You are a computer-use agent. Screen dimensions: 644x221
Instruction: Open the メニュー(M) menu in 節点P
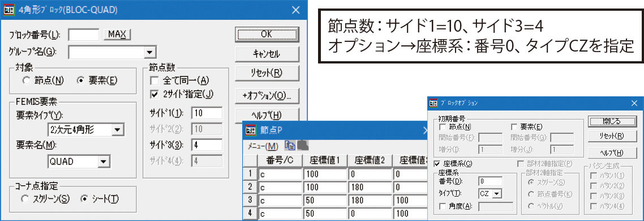pyautogui.click(x=263, y=146)
